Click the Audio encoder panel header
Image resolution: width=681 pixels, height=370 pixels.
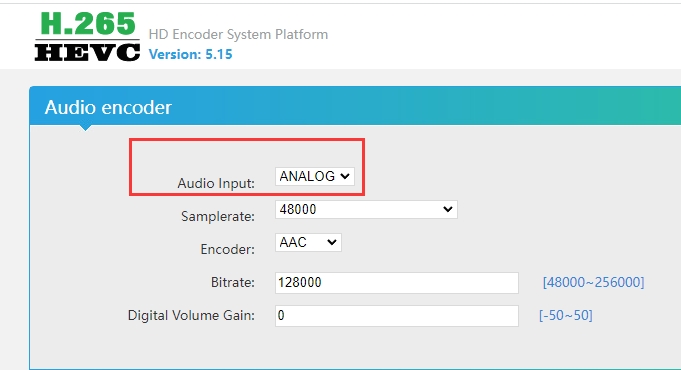pyautogui.click(x=355, y=106)
